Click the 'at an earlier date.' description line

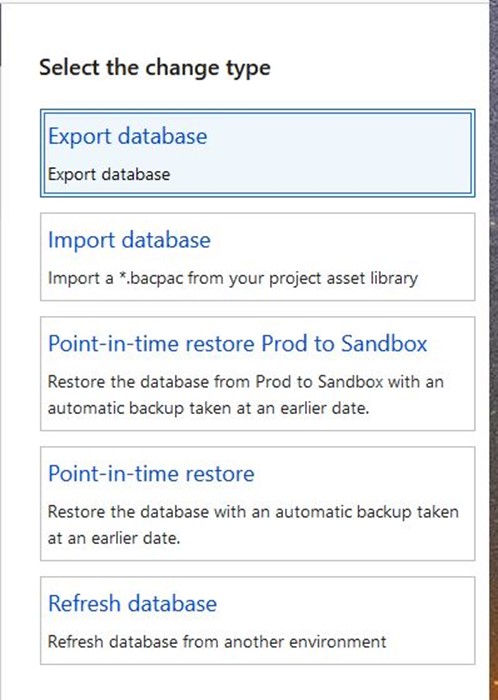(114, 538)
